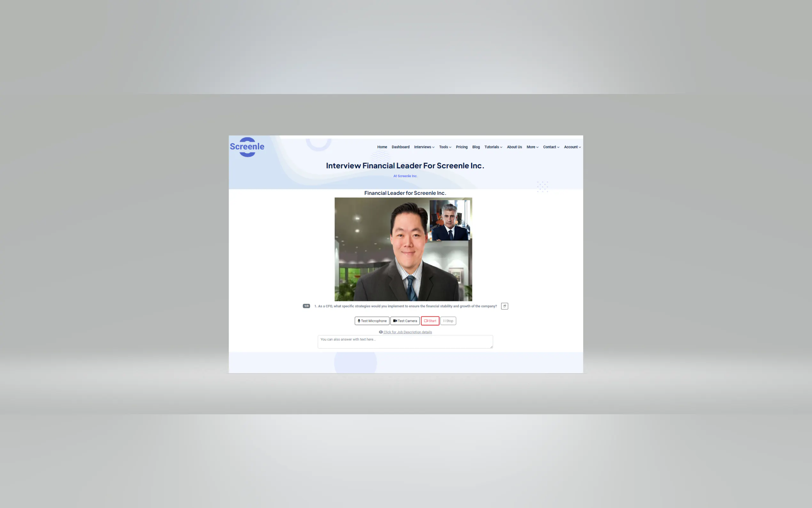
Task: Expand the Tools dropdown menu
Action: click(445, 147)
